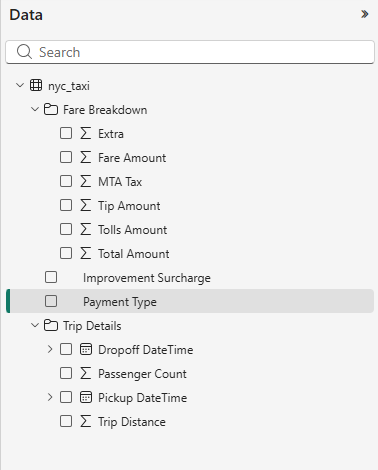Check the Payment Type checkbox
378x470 pixels.
point(51,301)
